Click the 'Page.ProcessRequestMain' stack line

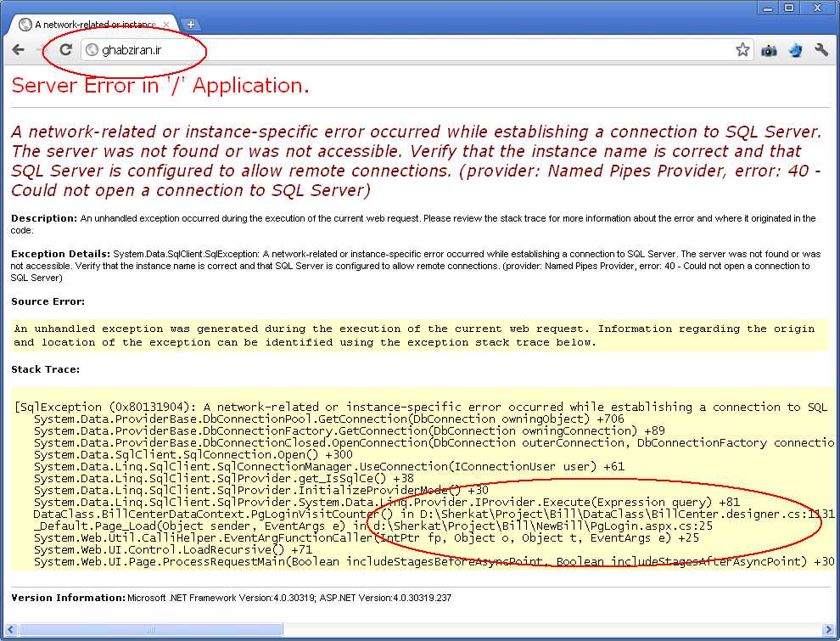[434, 561]
